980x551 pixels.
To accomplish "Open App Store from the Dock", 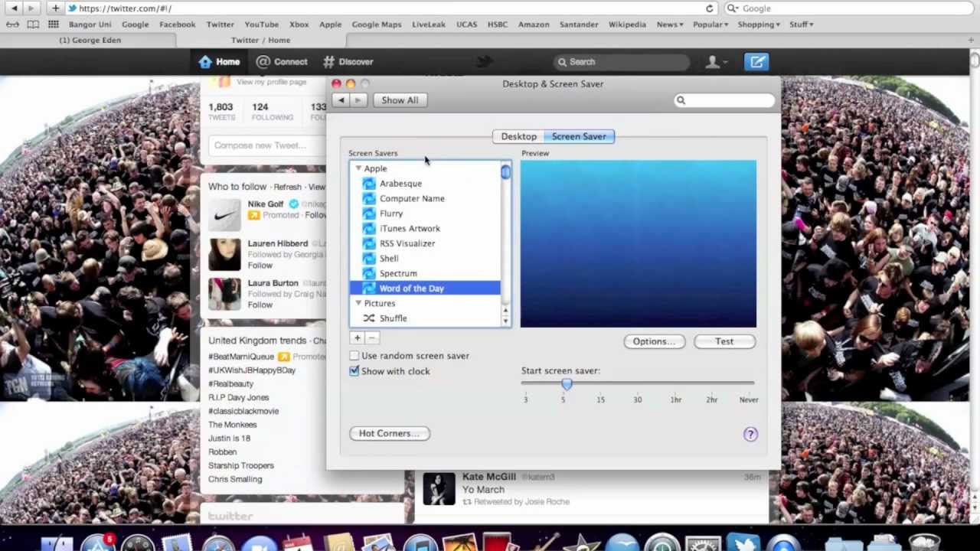I will pyautogui.click(x=97, y=543).
